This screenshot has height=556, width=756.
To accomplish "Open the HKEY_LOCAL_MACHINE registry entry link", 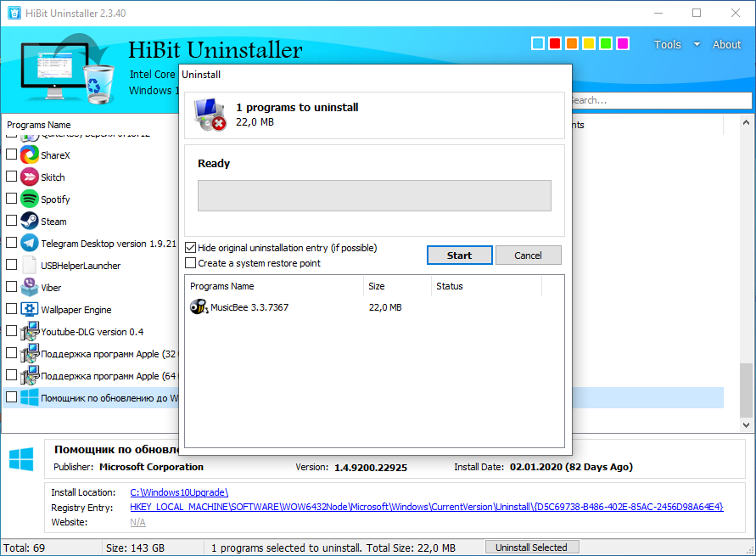I will 427,507.
